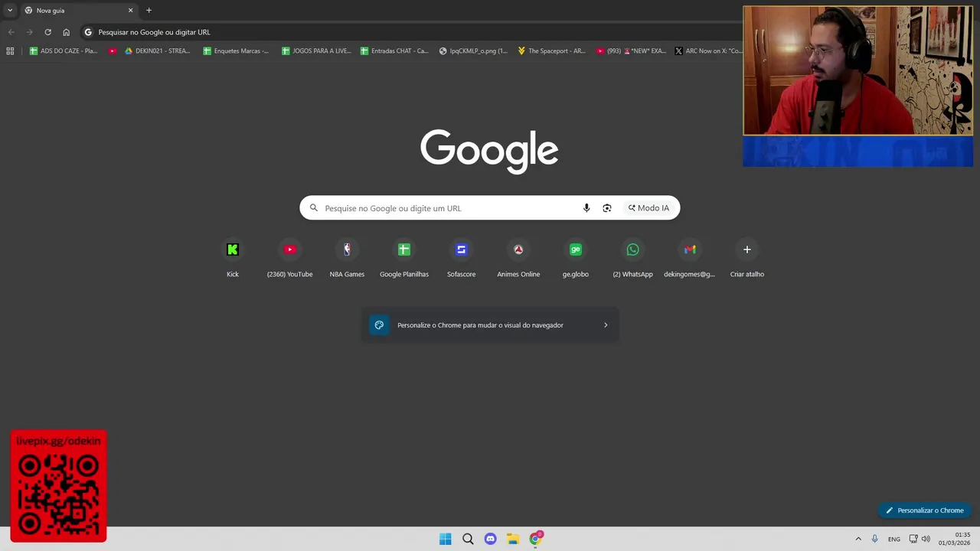Click the search magnifier icon in search box
This screenshot has width=980, height=551.
point(314,208)
